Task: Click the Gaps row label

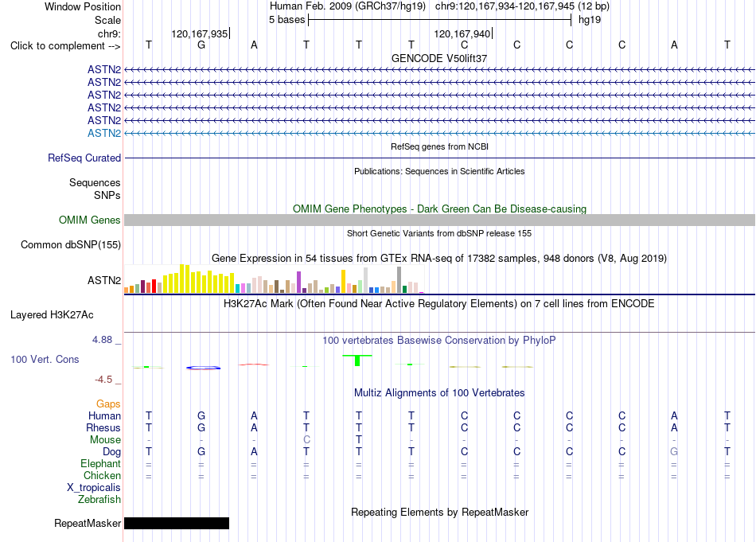Action: point(108,404)
